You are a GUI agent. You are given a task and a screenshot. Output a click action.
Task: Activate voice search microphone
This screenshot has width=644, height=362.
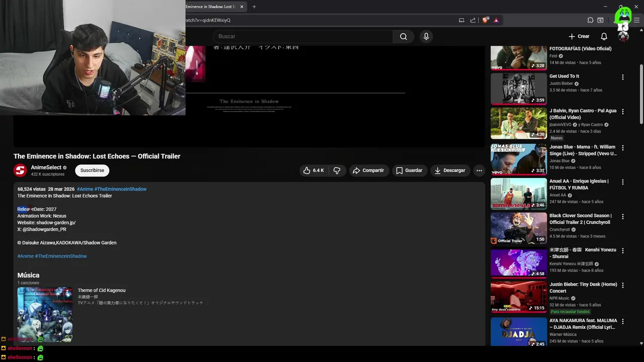pyautogui.click(x=426, y=36)
